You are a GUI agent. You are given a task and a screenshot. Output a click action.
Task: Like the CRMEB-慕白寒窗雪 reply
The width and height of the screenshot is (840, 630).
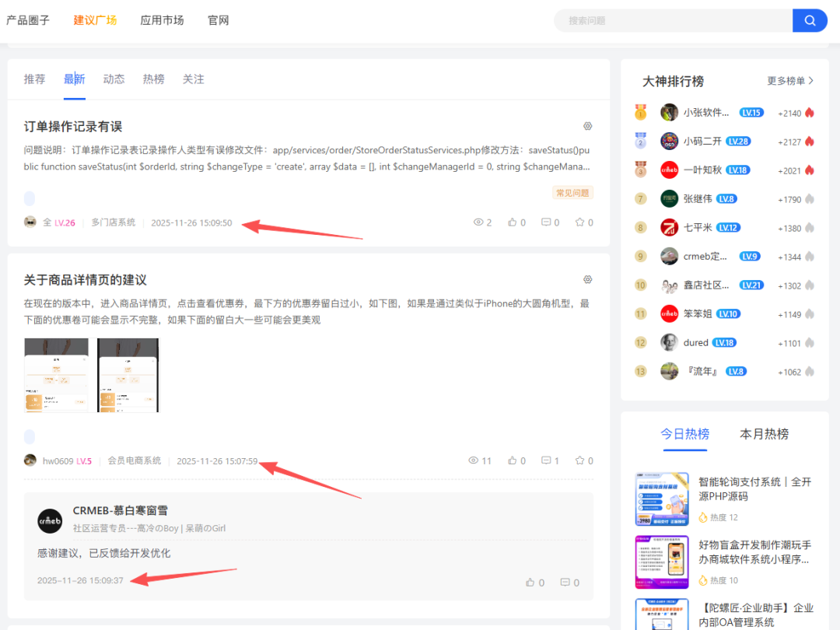click(535, 582)
